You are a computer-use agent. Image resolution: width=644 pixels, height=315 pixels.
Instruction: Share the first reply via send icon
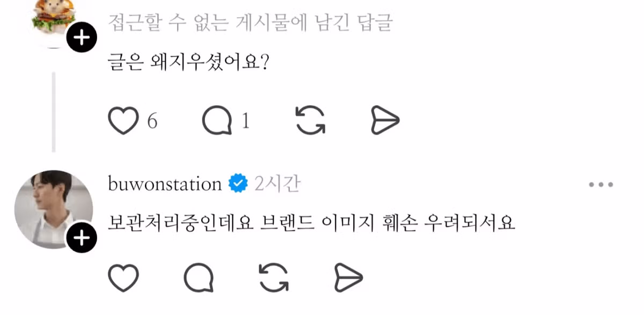(x=384, y=120)
